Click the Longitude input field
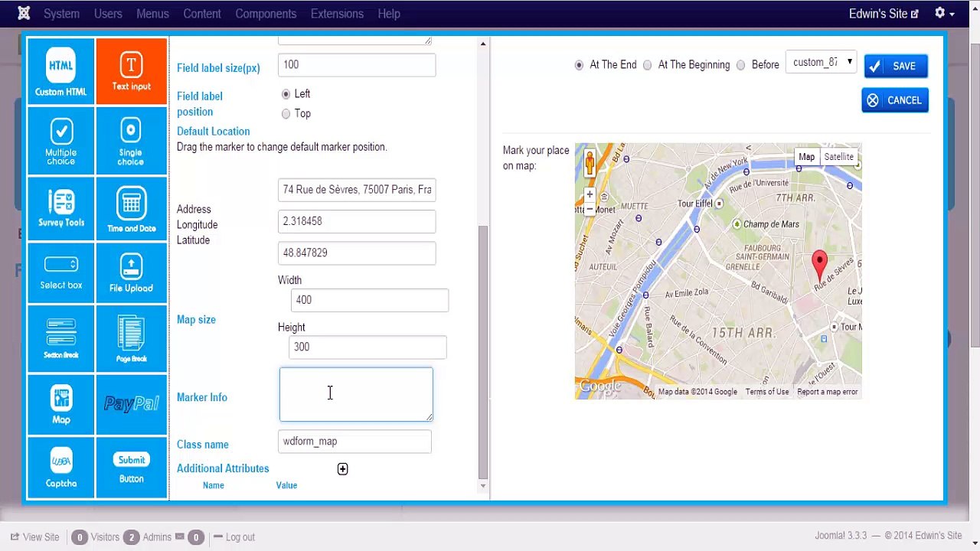 click(357, 221)
